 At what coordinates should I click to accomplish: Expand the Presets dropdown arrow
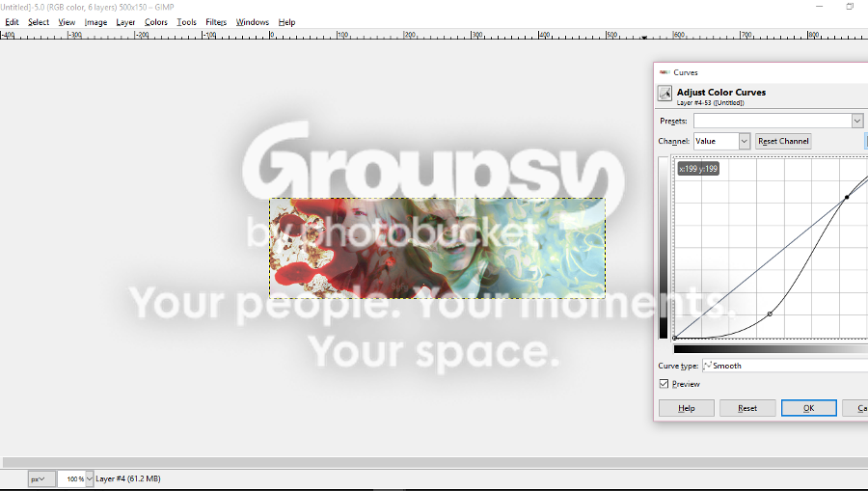point(857,121)
